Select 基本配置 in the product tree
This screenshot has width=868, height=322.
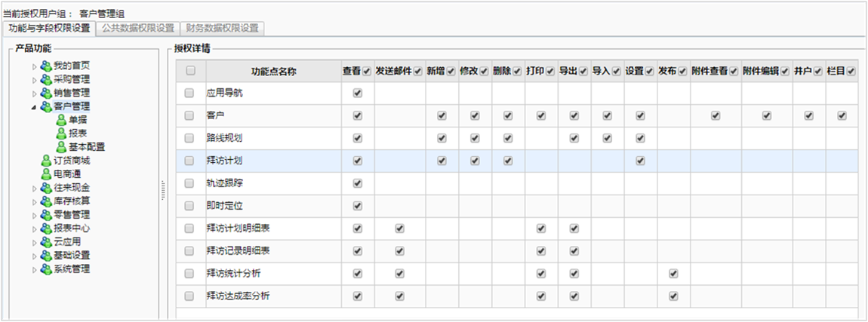pos(86,147)
